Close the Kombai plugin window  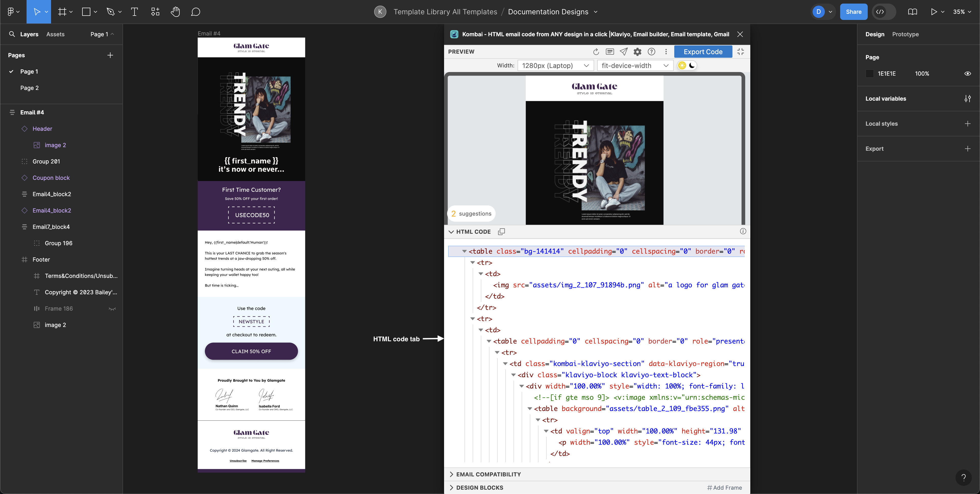(x=740, y=34)
